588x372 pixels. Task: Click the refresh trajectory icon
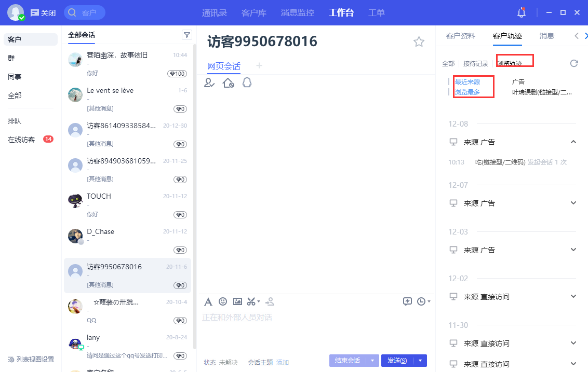[574, 63]
